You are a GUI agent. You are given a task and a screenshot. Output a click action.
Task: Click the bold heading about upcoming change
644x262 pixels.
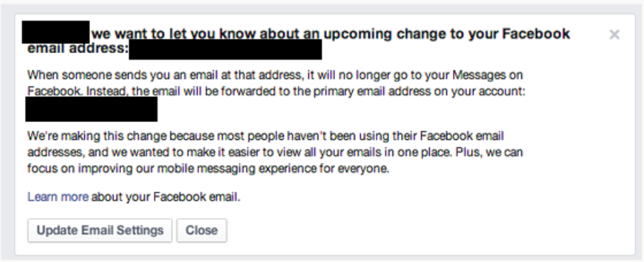298,41
